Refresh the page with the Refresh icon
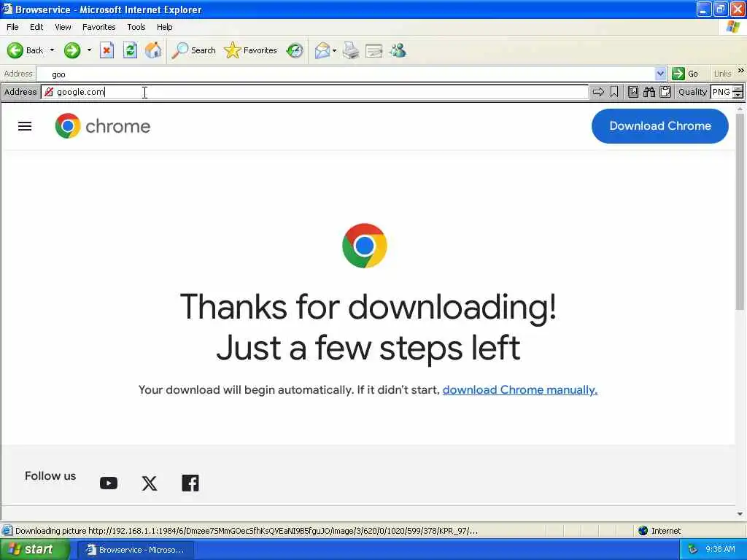This screenshot has height=560, width=747. click(x=130, y=50)
